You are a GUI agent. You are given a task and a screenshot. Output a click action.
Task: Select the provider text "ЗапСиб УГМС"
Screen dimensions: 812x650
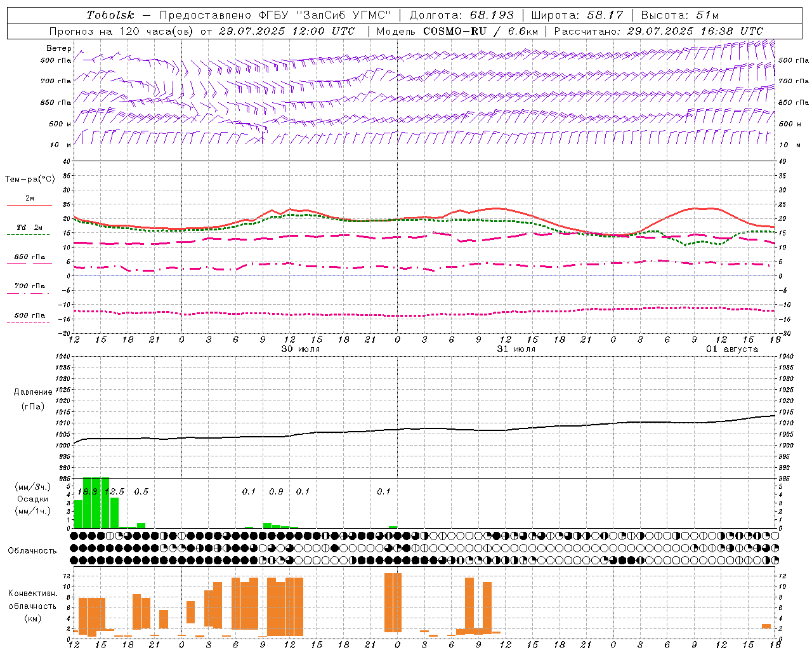(x=344, y=15)
